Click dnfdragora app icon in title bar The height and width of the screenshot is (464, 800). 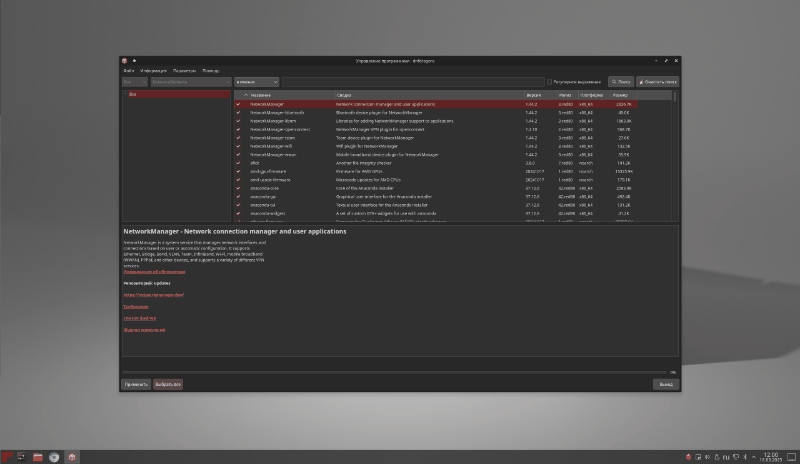coord(124,61)
